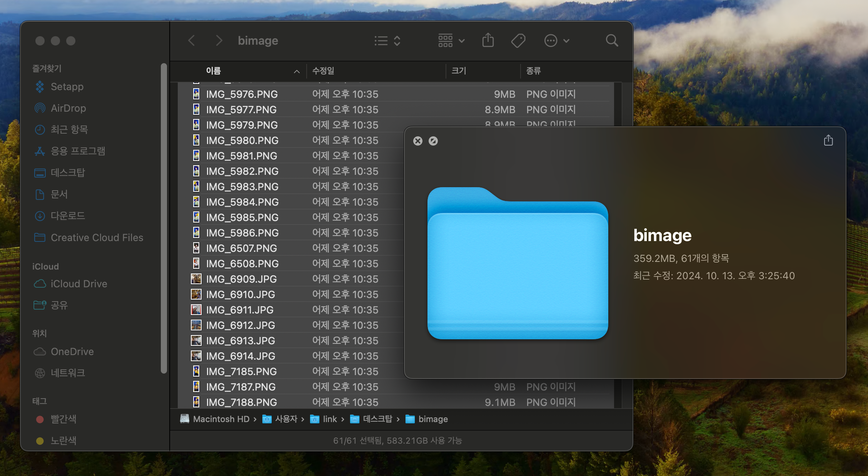Open the list view switcher

(387, 40)
